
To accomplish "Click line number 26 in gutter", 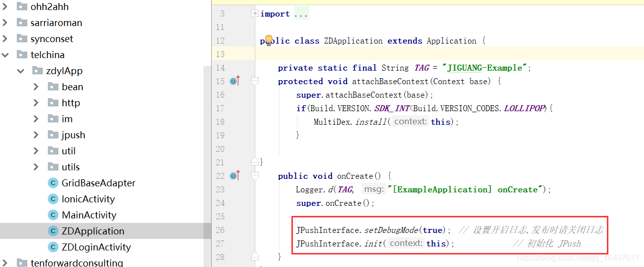I will (220, 230).
